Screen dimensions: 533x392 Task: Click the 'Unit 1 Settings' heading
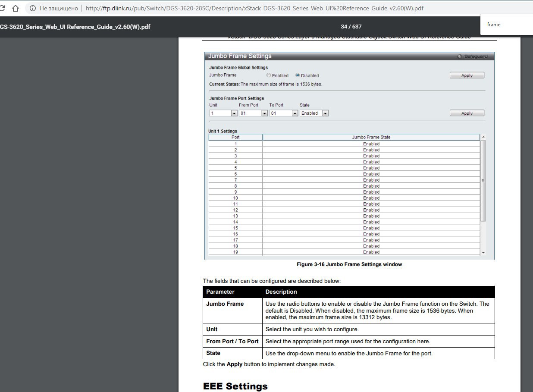(x=223, y=131)
